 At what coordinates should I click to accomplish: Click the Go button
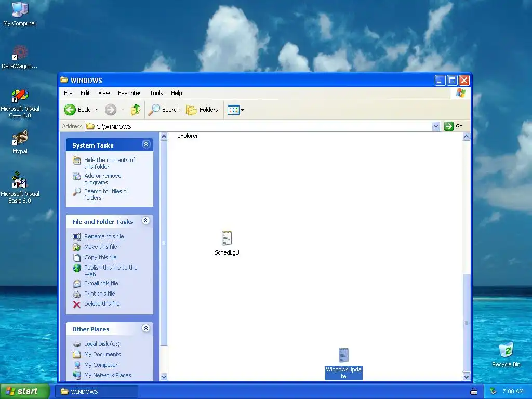(x=454, y=126)
